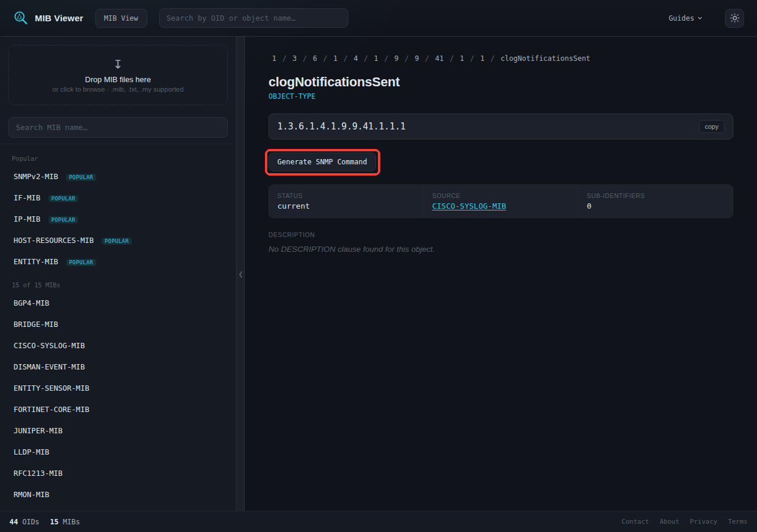This screenshot has width=757, height=532.
Task: Select IF-MIB in popular list
Action: coord(118,198)
